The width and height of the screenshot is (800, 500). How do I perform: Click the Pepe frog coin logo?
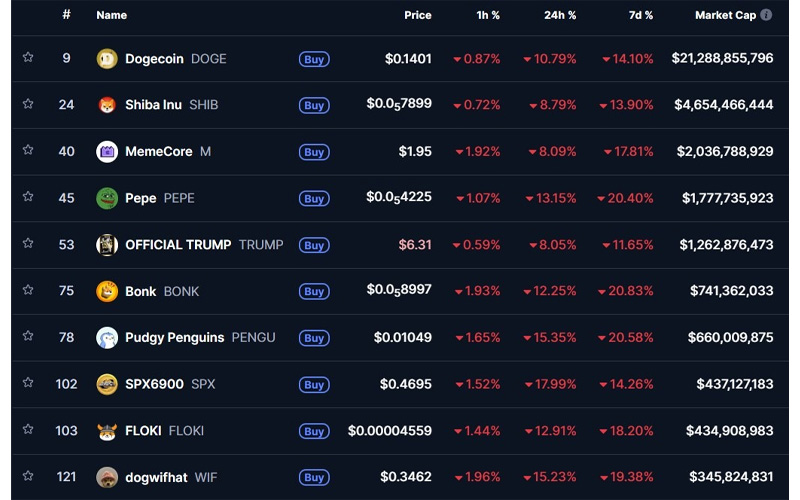107,198
